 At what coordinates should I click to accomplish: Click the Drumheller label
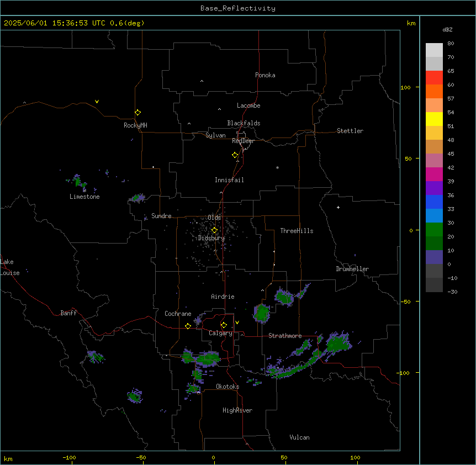point(352,269)
